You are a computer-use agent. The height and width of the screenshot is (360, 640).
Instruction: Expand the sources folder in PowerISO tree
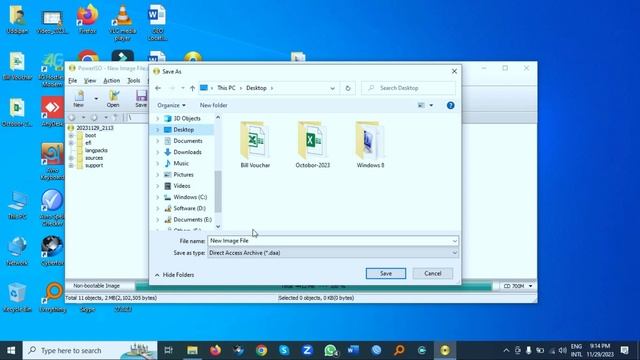tap(71, 158)
